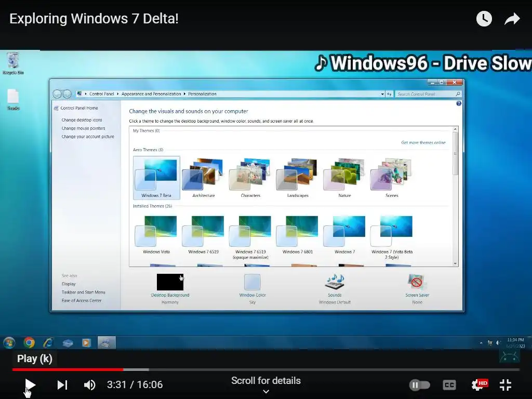Screen dimensions: 532x399
Task: Click the My Themes (0) heading
Action: (146, 130)
